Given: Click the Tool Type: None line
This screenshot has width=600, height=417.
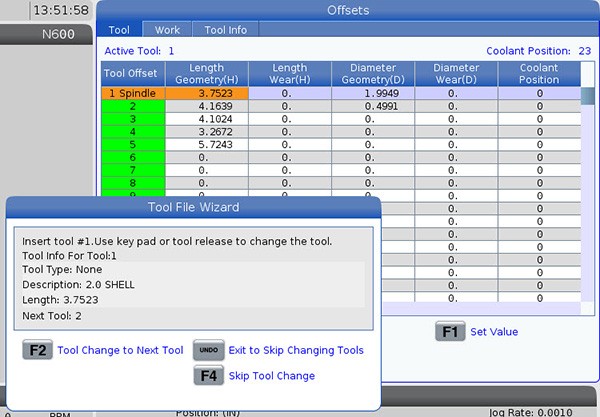Looking at the screenshot, I should click(x=62, y=269).
